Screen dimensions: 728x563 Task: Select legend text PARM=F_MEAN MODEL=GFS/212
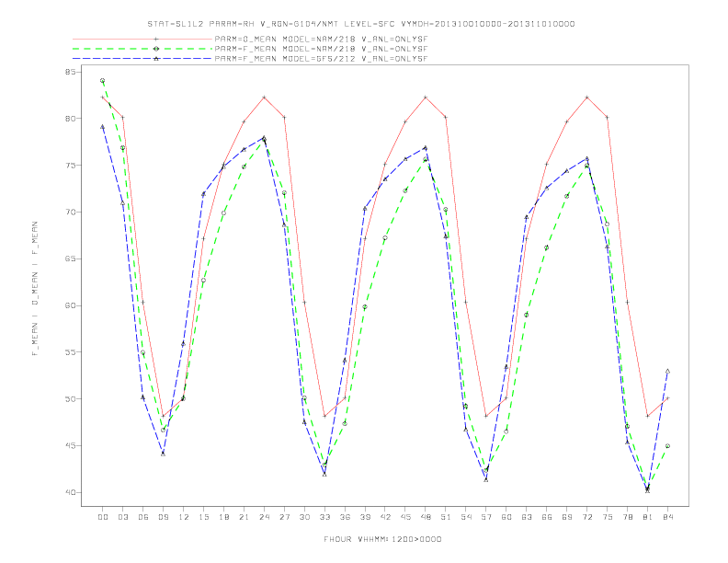pyautogui.click(x=285, y=59)
